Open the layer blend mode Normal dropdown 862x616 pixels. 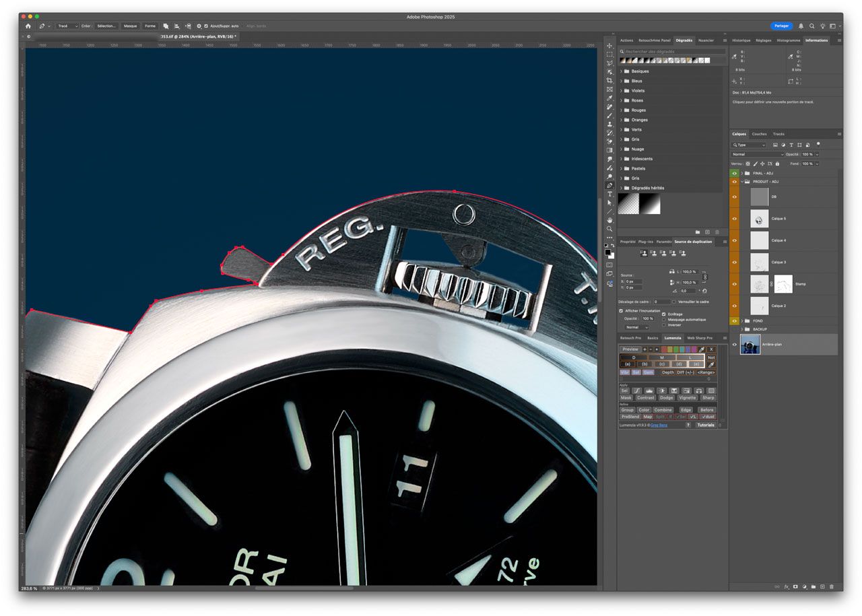point(758,154)
